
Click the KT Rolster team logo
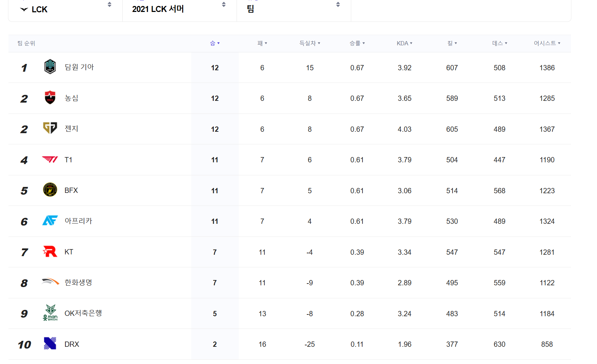[x=50, y=251]
